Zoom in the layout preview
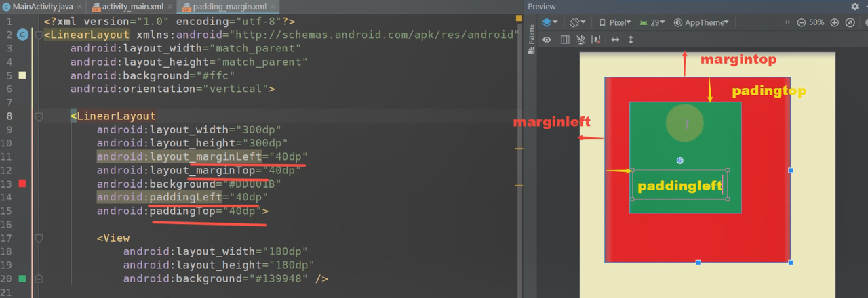The width and height of the screenshot is (868, 298). pyautogui.click(x=835, y=22)
